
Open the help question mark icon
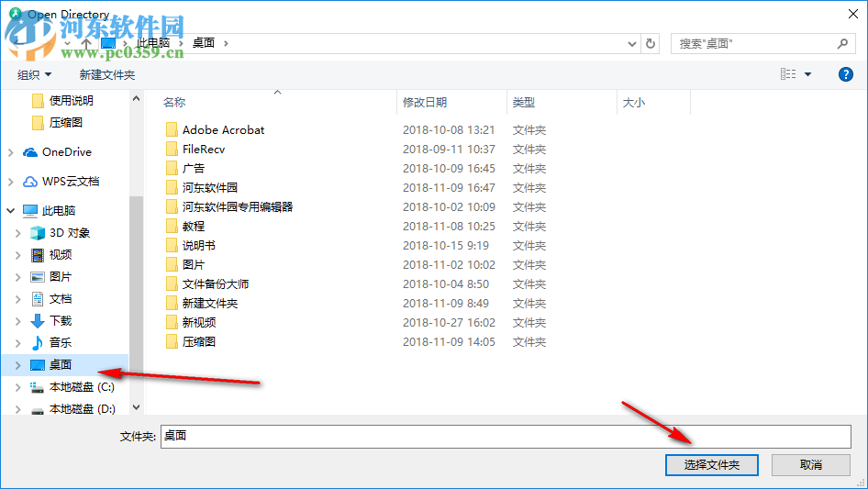pos(845,74)
